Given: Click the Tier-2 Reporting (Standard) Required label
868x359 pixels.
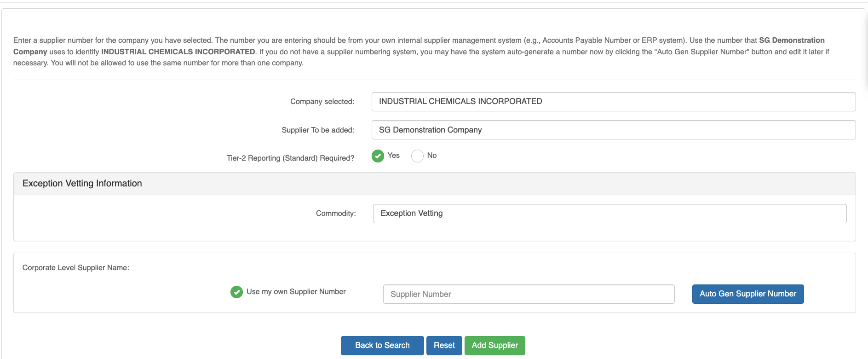Looking at the screenshot, I should click(x=290, y=158).
